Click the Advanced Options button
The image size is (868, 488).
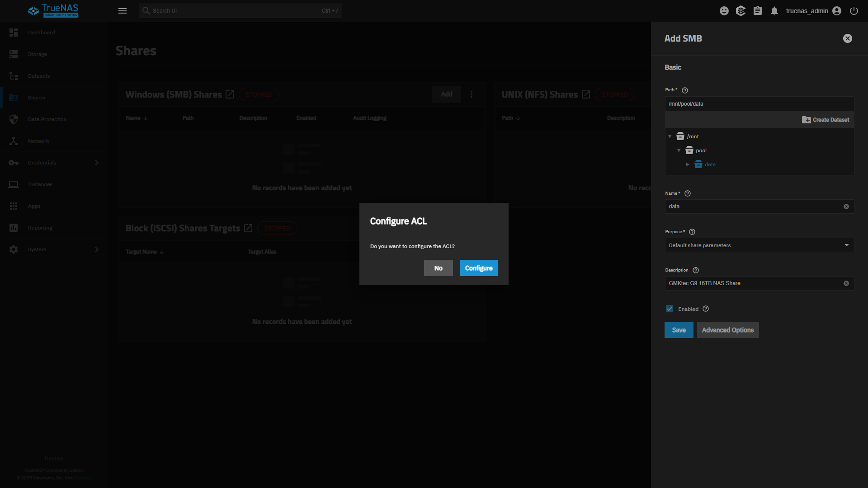pyautogui.click(x=727, y=330)
